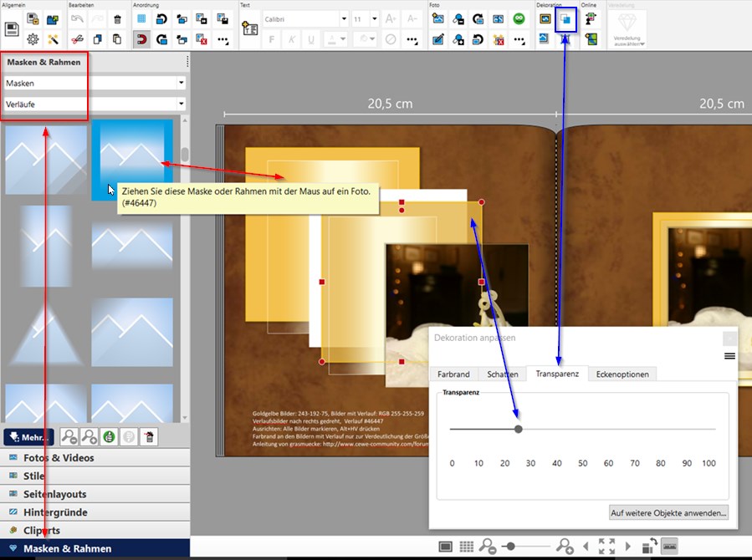The image size is (752, 560).
Task: Click the trash delete icon in Bearbeiten
Action: coord(117,18)
